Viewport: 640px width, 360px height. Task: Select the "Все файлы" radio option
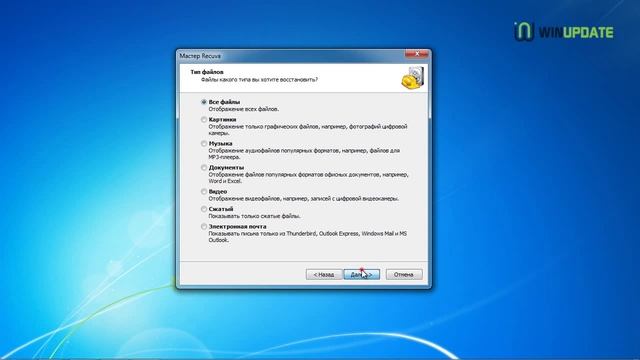(204, 102)
